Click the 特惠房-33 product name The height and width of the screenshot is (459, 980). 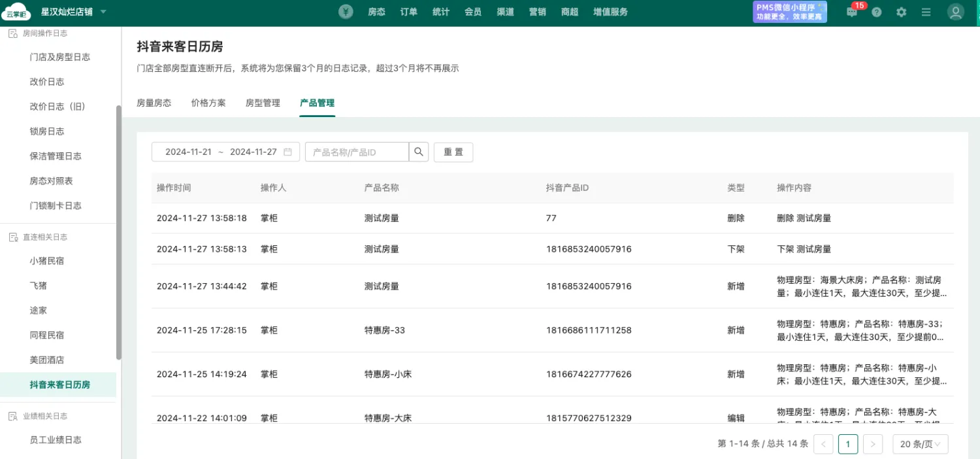click(x=385, y=330)
